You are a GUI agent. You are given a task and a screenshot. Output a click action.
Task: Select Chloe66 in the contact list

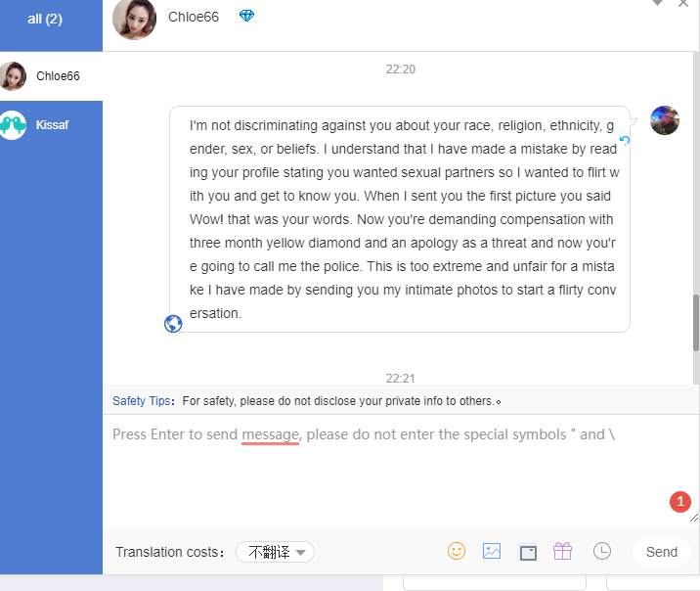tap(51, 76)
